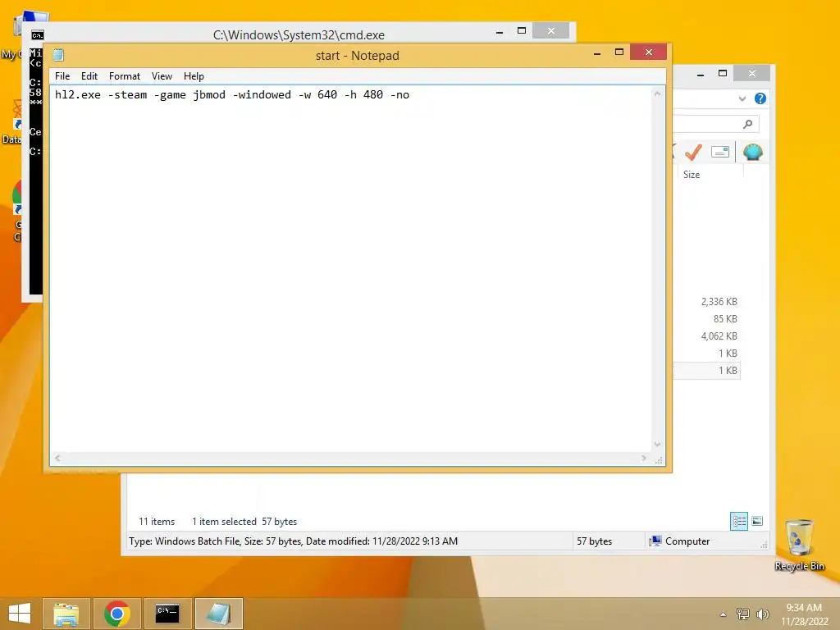This screenshot has width=840, height=630.
Task: Maximize the cmd.exe window
Action: 522,30
